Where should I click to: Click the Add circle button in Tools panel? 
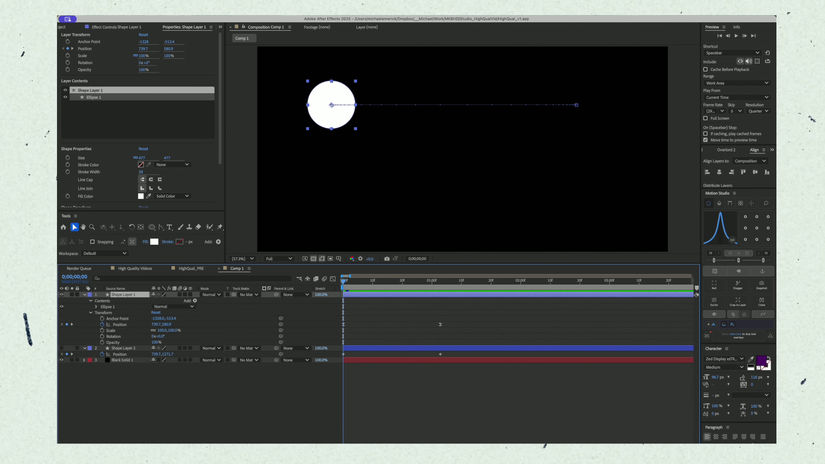[218, 242]
